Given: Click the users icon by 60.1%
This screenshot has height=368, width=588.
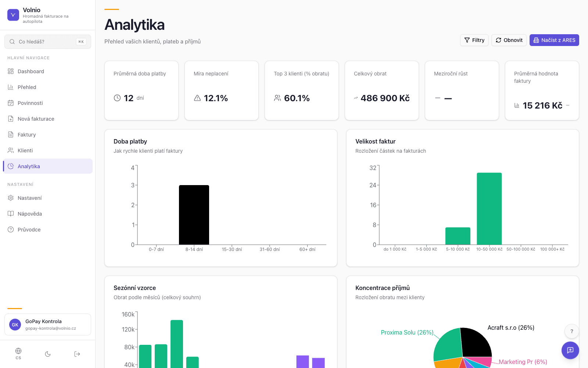Looking at the screenshot, I should [x=277, y=98].
